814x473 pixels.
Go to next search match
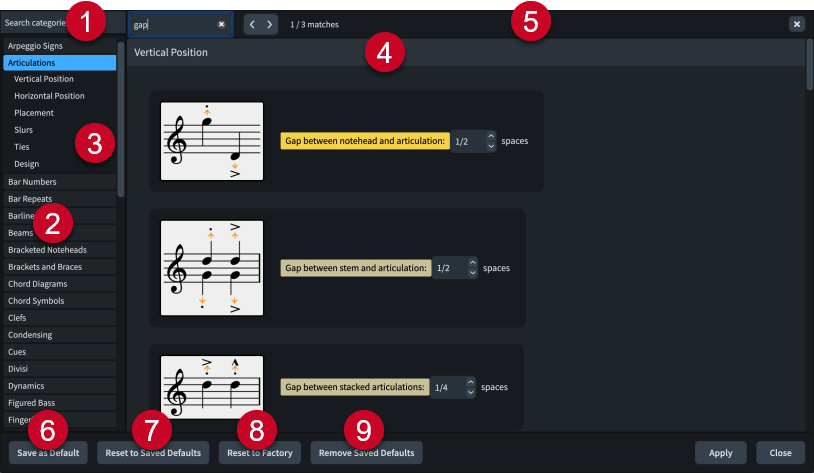pos(270,24)
